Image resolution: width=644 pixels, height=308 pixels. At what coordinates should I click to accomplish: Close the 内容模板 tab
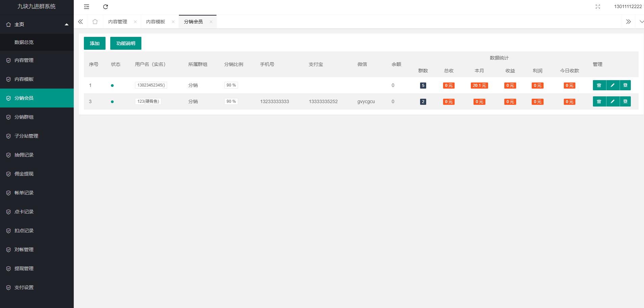[x=173, y=22]
